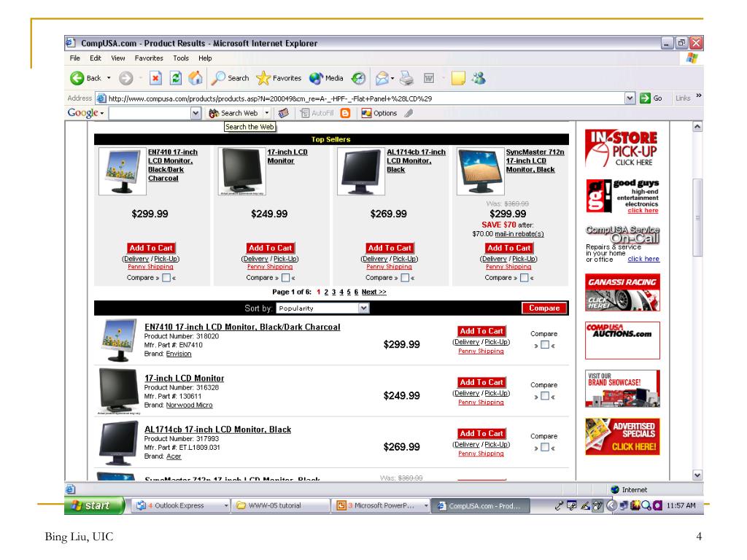Go back with the Back arrow icon
747x560 pixels.
coord(77,78)
